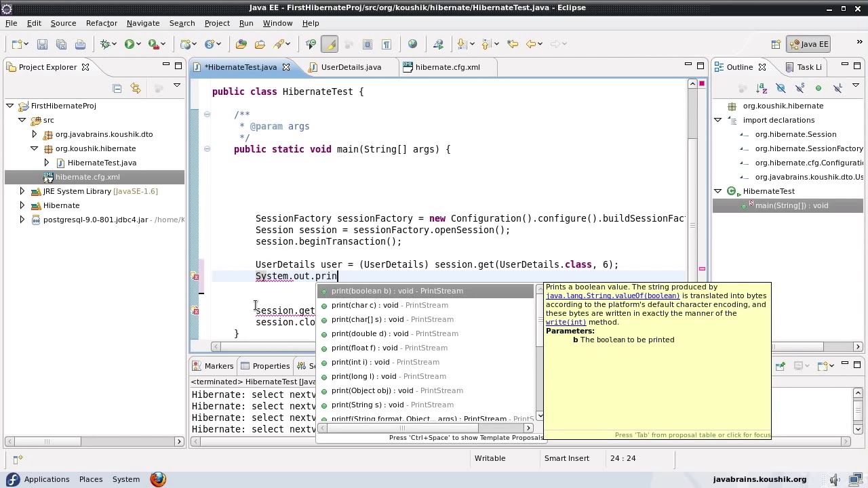The image size is (868, 488).
Task: Select print(int i) completion proposal
Action: pyautogui.click(x=426, y=362)
